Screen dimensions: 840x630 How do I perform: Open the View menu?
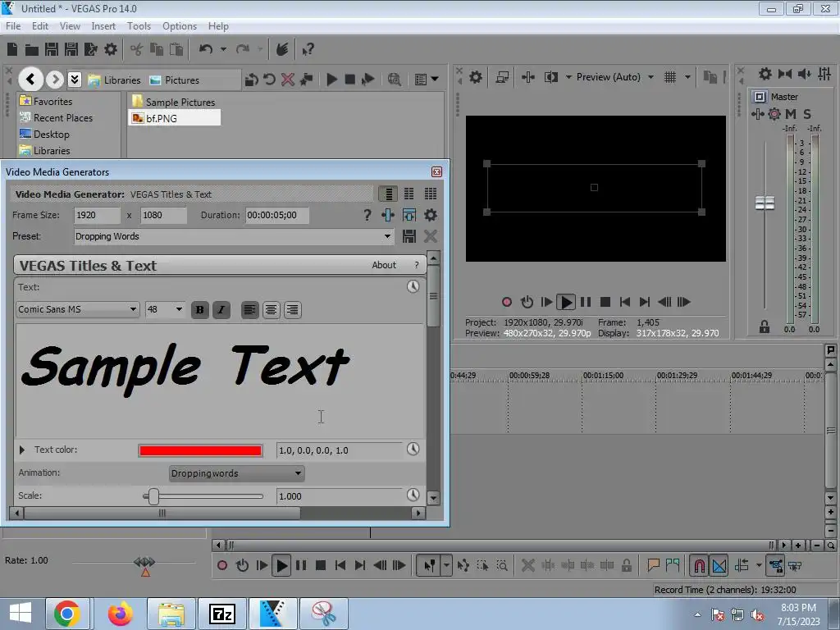(70, 26)
